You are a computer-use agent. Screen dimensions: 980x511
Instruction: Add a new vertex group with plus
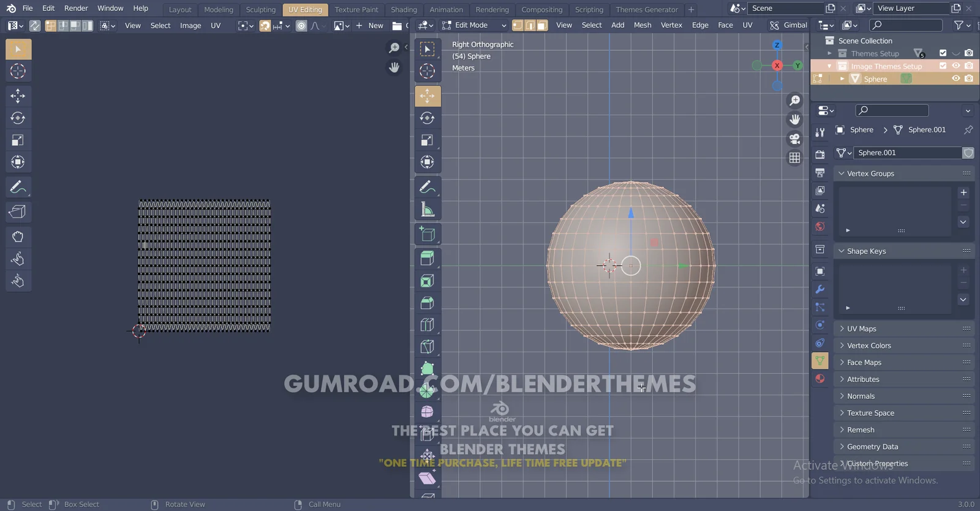coord(963,192)
